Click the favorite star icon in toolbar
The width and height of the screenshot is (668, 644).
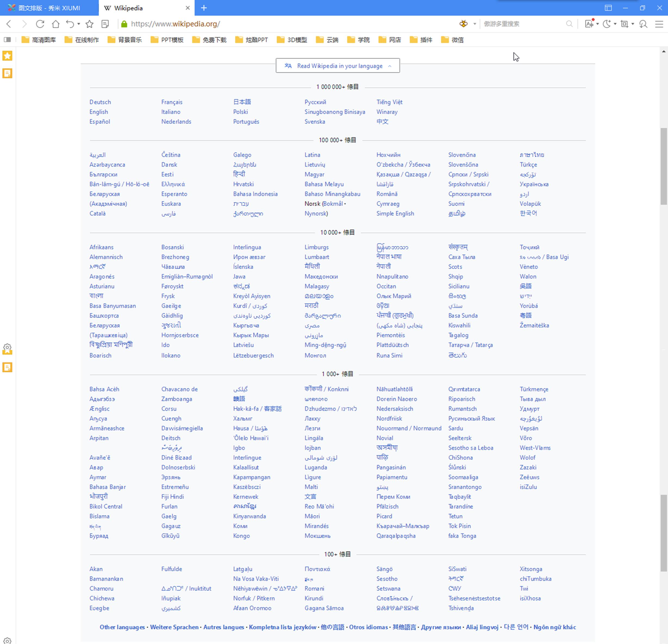pos(89,24)
